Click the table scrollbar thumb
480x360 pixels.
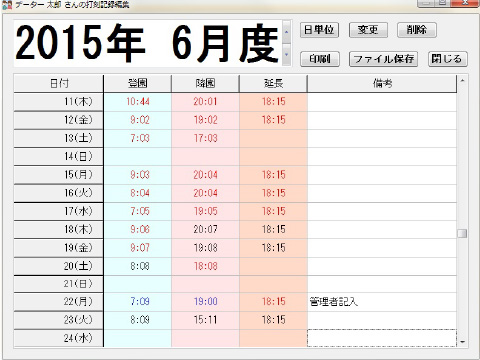point(462,233)
